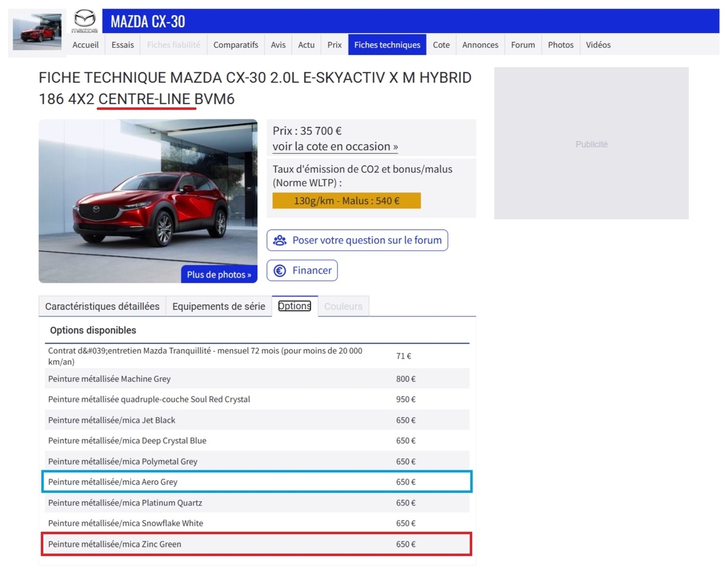The height and width of the screenshot is (576, 728).
Task: Open the Accueil menu item
Action: click(x=86, y=45)
